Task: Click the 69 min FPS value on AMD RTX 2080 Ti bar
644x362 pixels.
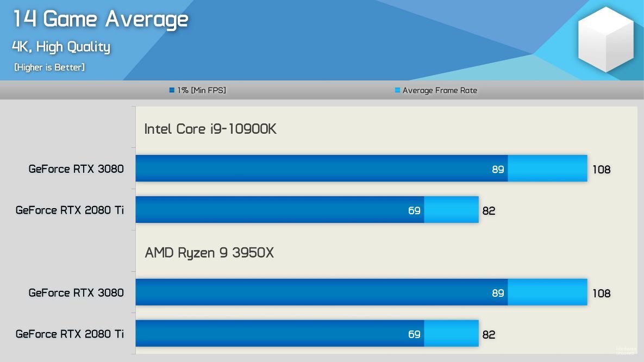Action: click(414, 334)
